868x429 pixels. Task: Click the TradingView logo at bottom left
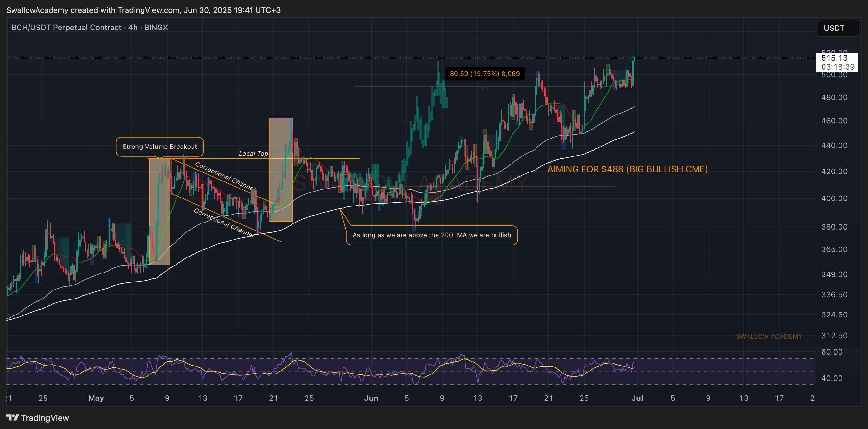click(x=37, y=418)
